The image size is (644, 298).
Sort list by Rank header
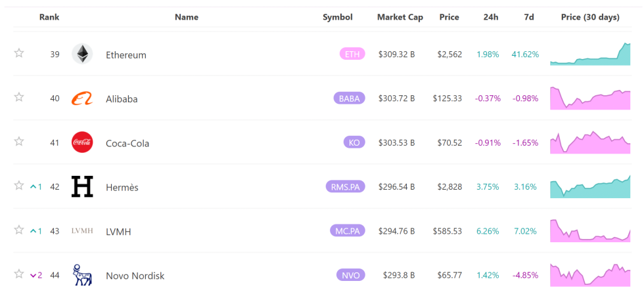point(49,17)
